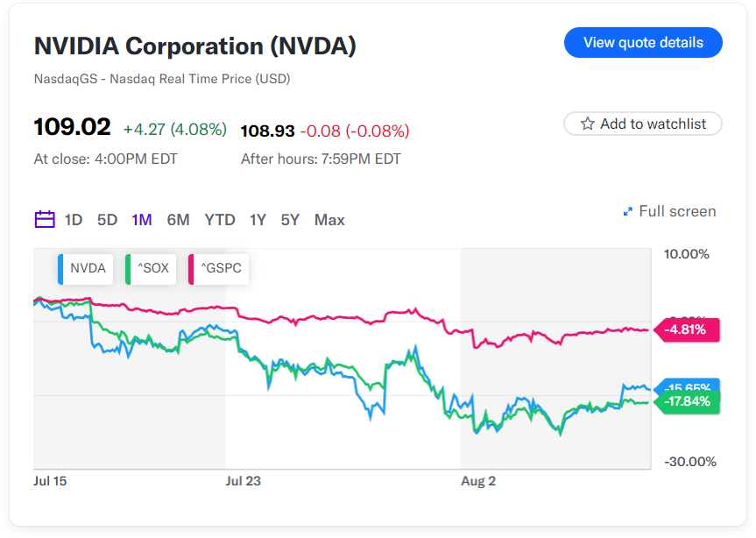756x538 pixels.
Task: Expand the 1D timeframe view
Action: coord(74,219)
